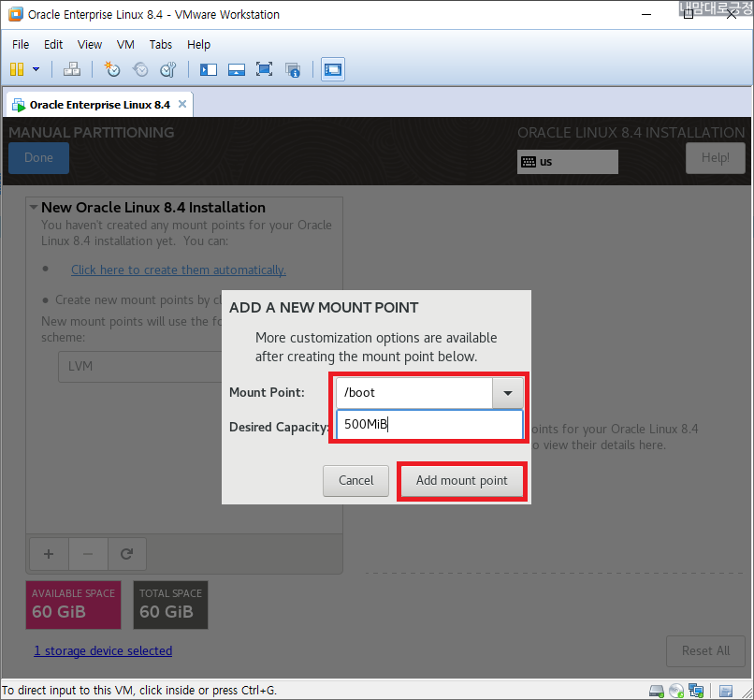Screen dimensions: 754x700
Task: Click the hard disk status icon
Action: point(657,691)
